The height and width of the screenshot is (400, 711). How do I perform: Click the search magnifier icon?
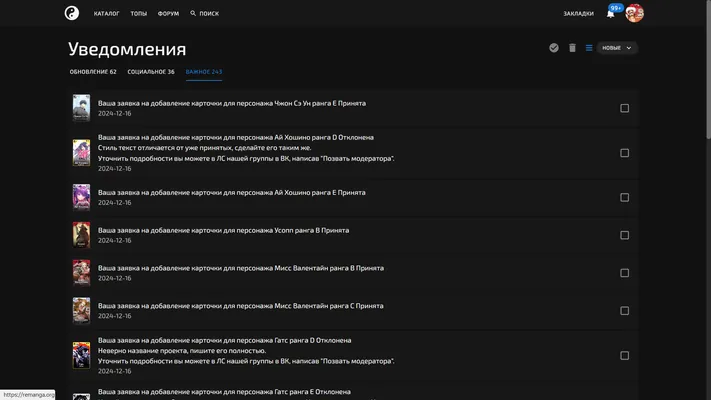point(193,13)
